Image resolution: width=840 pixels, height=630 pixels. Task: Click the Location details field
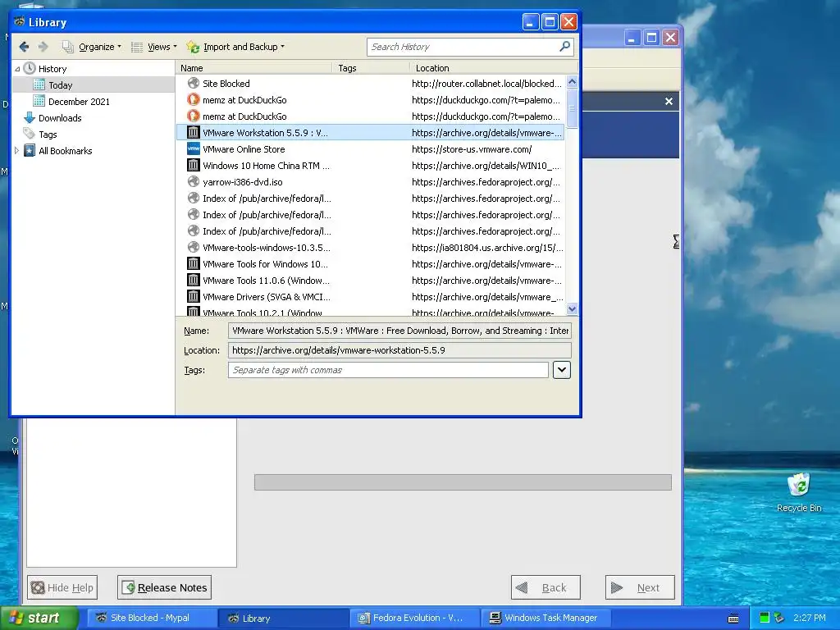[x=399, y=350]
